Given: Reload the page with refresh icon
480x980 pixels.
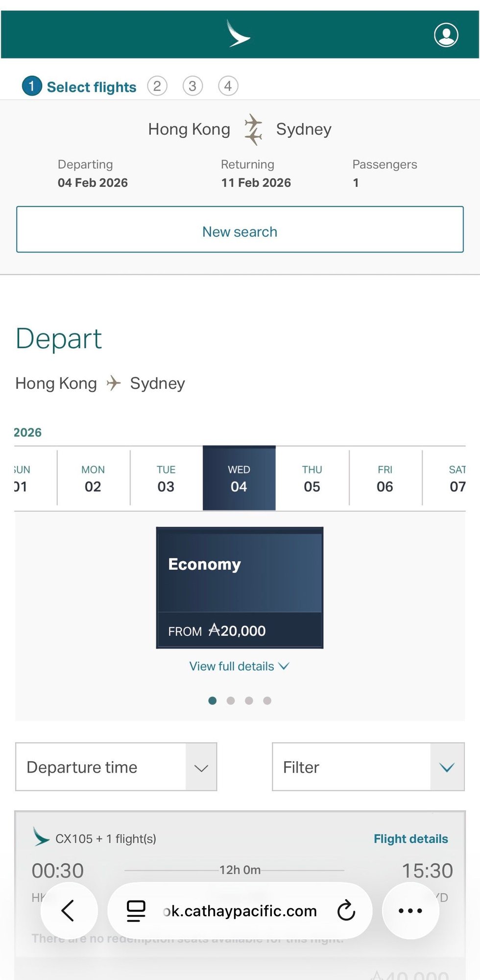Looking at the screenshot, I should coord(346,910).
